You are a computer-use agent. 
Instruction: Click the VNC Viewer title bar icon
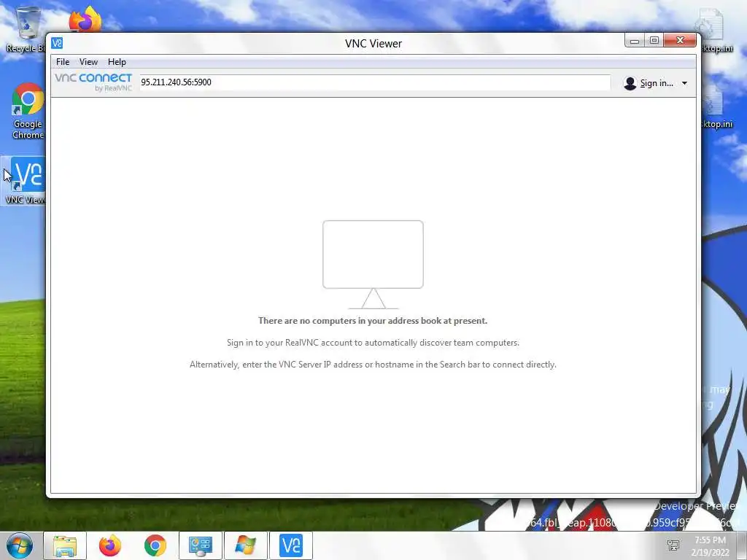(57, 43)
